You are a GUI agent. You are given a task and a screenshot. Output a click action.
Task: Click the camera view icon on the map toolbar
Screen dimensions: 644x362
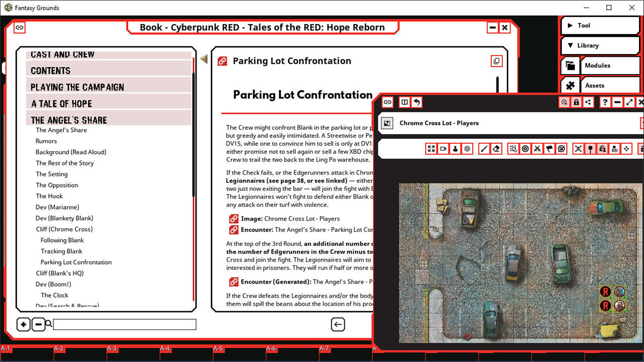443,148
